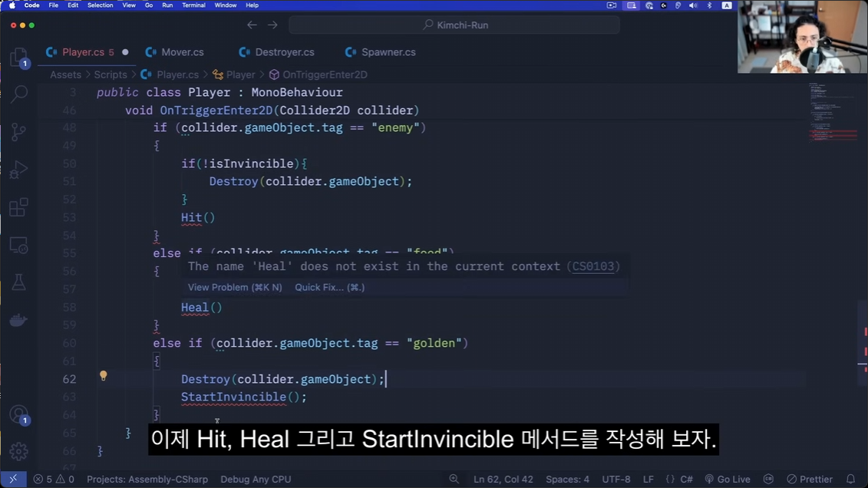The height and width of the screenshot is (488, 868).
Task: Open the Run and Debug view
Action: click(x=19, y=170)
